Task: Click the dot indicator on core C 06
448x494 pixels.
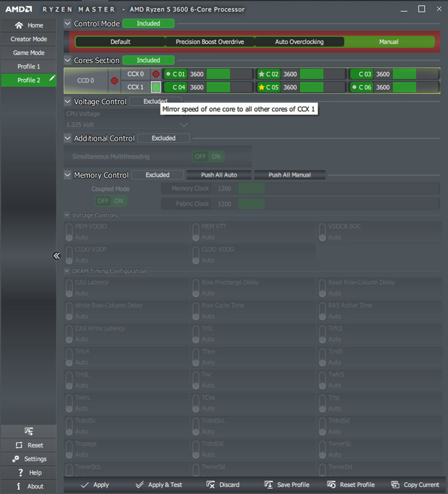Action: point(355,87)
